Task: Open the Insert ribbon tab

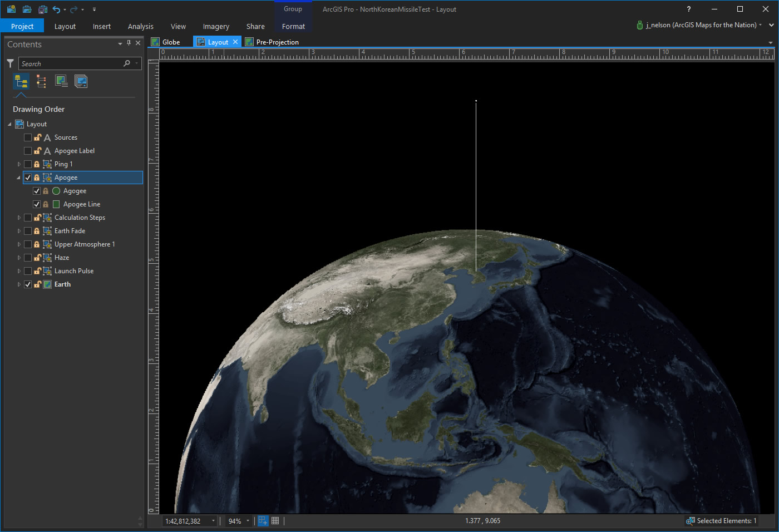Action: tap(101, 26)
